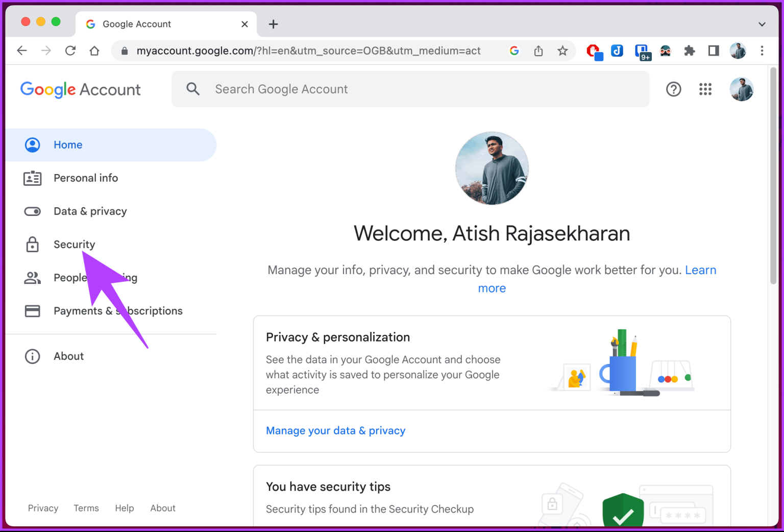Click the About info icon
This screenshot has width=784, height=532.
pos(32,356)
